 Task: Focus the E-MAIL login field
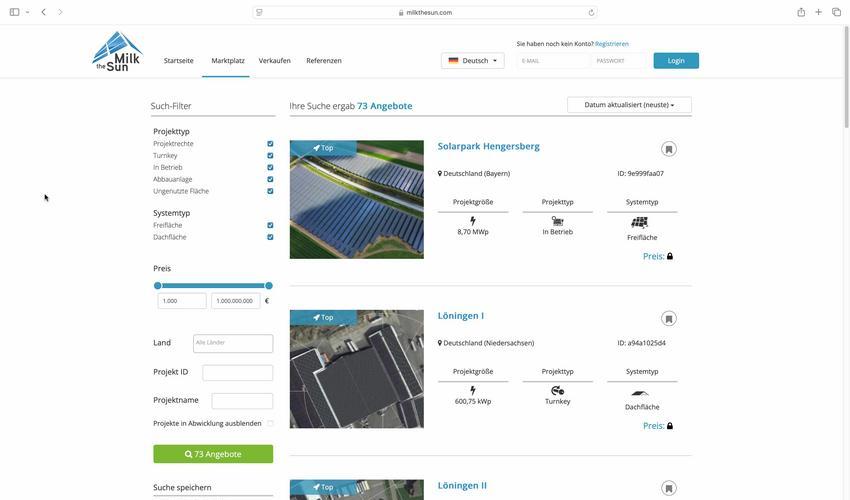point(553,61)
